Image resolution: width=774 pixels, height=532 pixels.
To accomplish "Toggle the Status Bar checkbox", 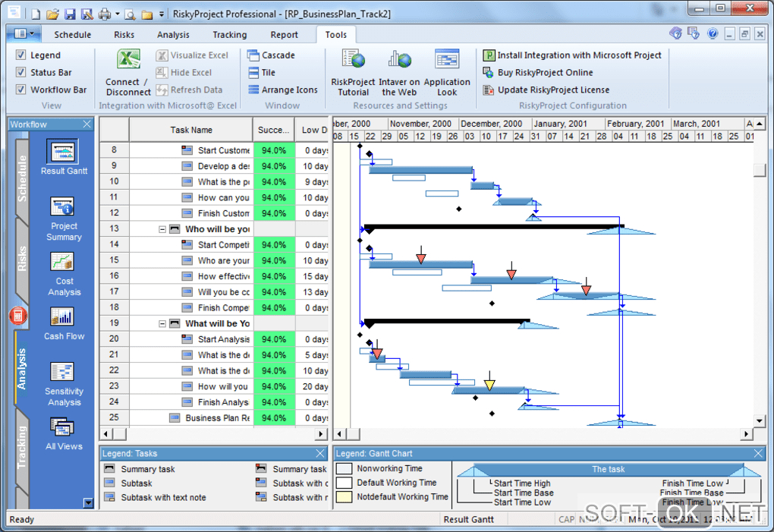I will [x=20, y=72].
